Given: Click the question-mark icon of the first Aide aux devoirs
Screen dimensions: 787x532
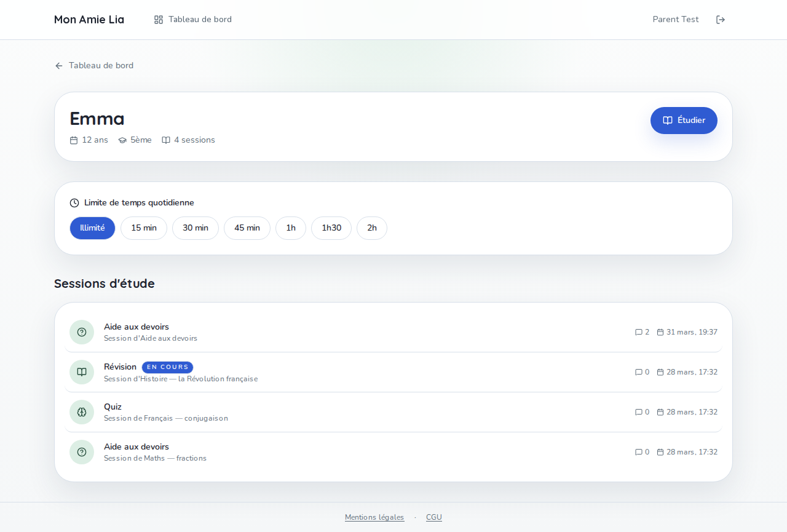Looking at the screenshot, I should click(x=81, y=332).
